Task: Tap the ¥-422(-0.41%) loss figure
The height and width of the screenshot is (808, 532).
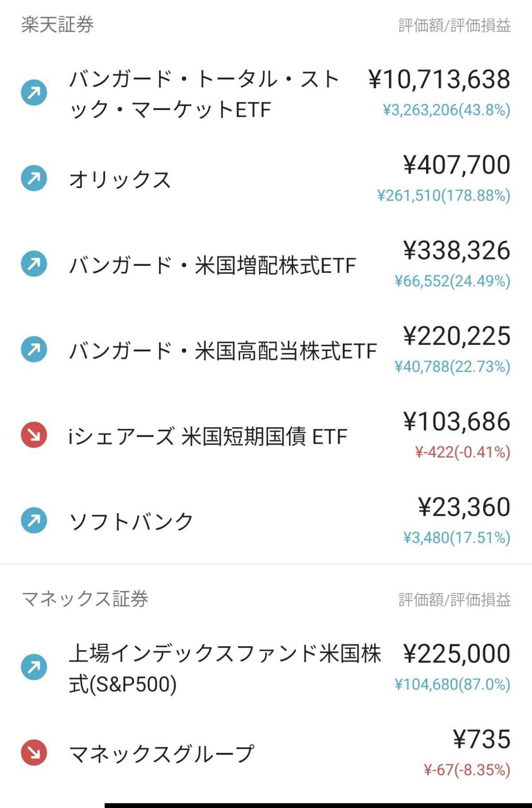Action: pyautogui.click(x=462, y=452)
